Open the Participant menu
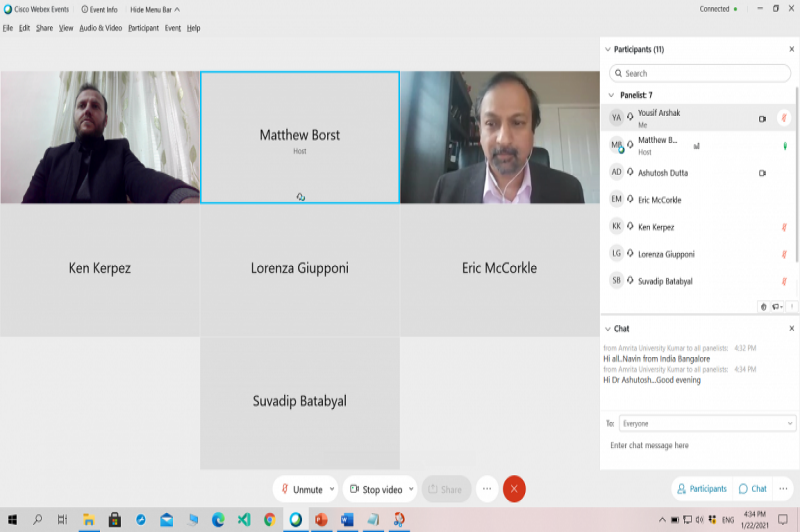 pyautogui.click(x=143, y=28)
